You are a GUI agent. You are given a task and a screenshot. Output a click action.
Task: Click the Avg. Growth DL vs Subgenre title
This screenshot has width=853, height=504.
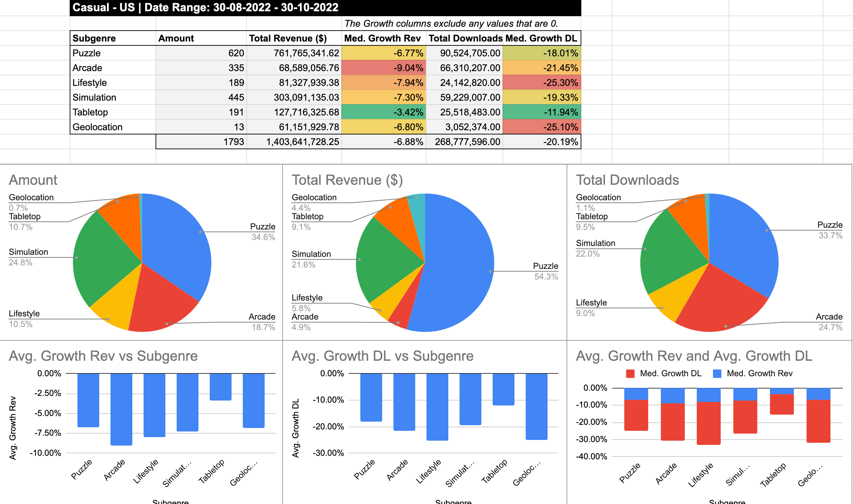tap(383, 356)
